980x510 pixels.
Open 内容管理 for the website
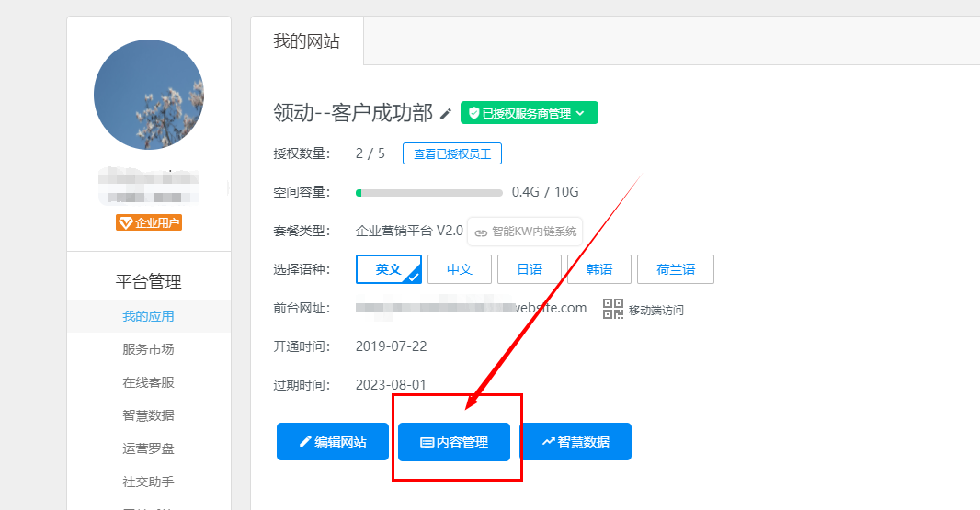point(454,442)
